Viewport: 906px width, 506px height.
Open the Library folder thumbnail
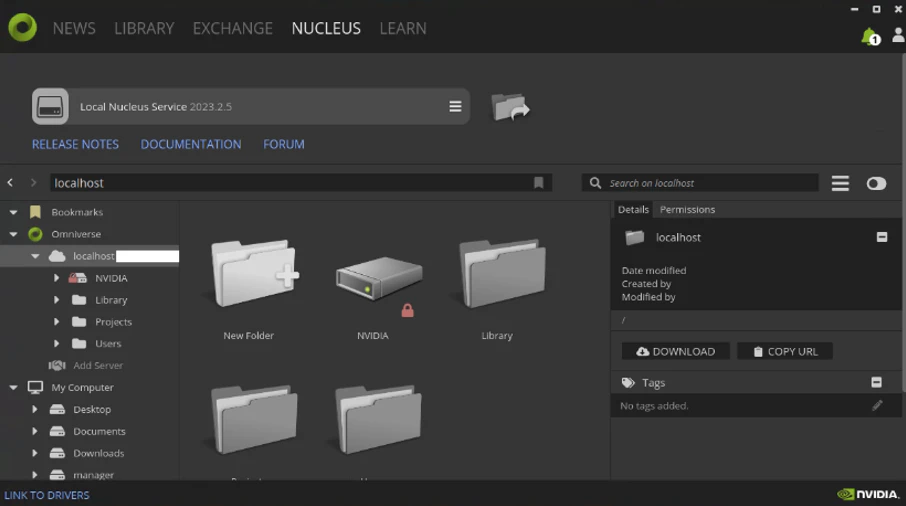(502, 274)
